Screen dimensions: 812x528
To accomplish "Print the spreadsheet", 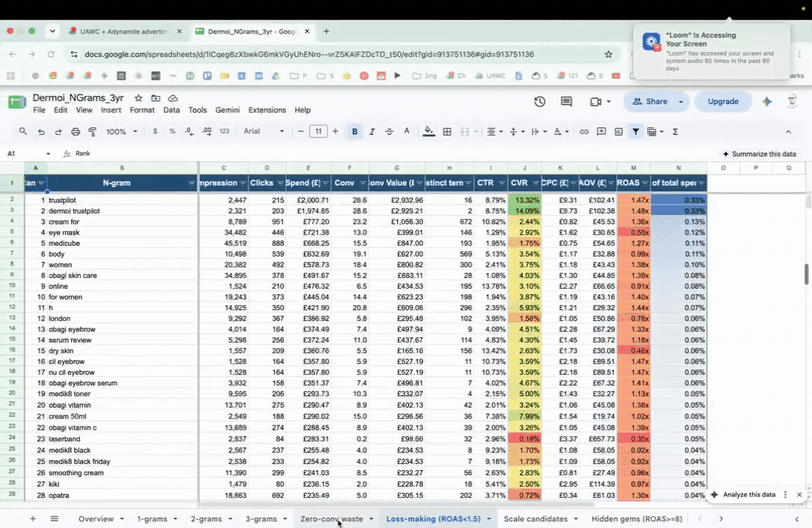I will tap(75, 131).
